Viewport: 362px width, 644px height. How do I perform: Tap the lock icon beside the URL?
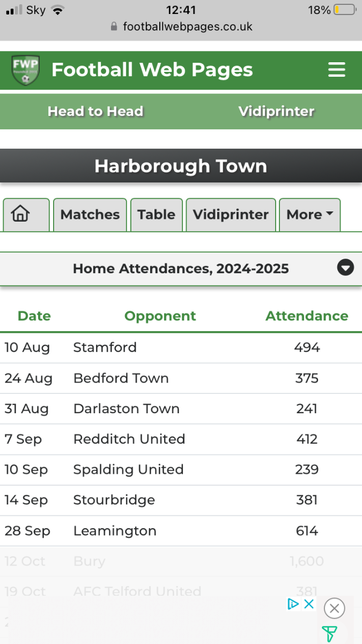(113, 27)
